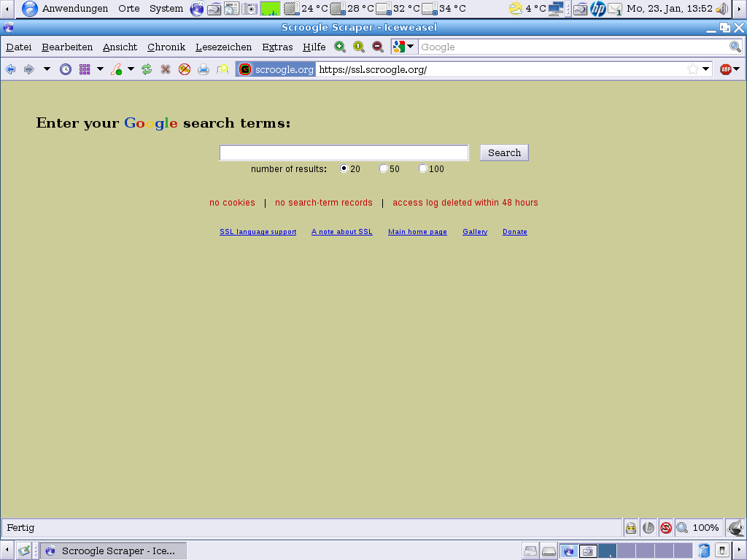This screenshot has height=560, width=747.
Task: Click the status bar zoom magnifier icon
Action: point(682,528)
